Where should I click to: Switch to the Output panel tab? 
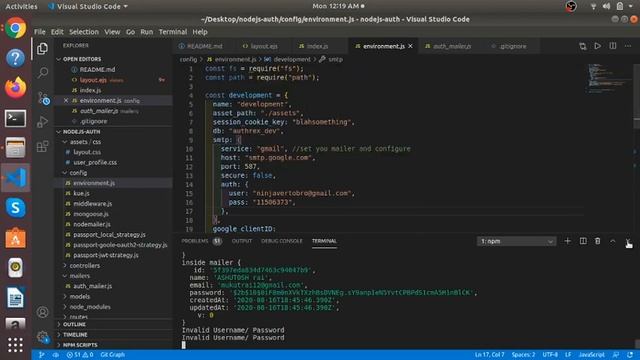tap(242, 241)
